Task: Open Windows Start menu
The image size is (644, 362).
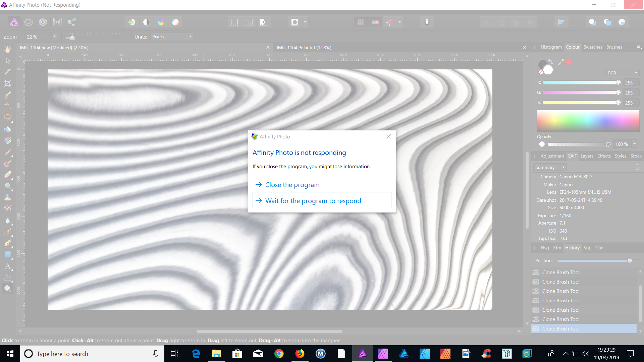Action: pyautogui.click(x=10, y=354)
